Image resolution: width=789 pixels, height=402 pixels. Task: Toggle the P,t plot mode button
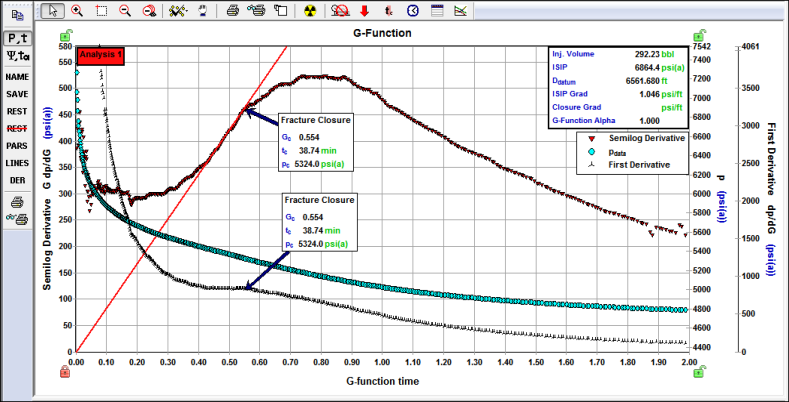coord(17,38)
